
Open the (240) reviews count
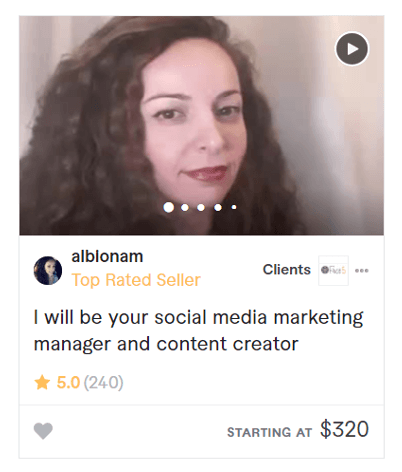pyautogui.click(x=104, y=382)
